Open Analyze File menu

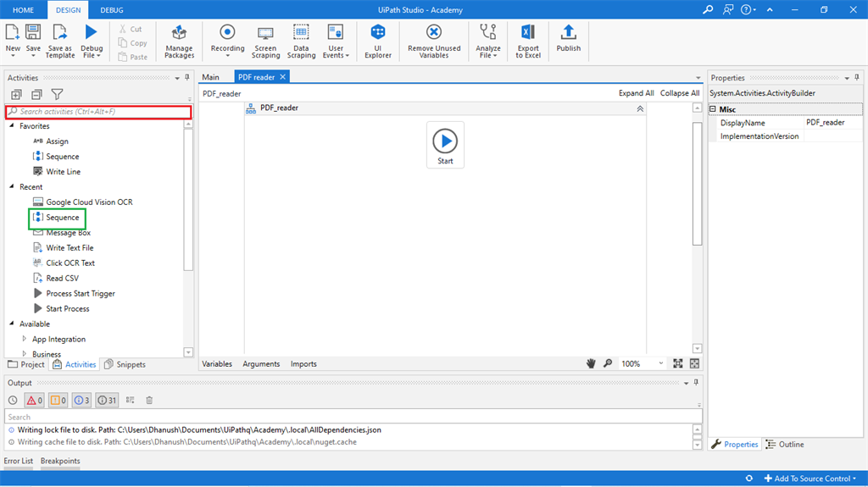click(488, 41)
